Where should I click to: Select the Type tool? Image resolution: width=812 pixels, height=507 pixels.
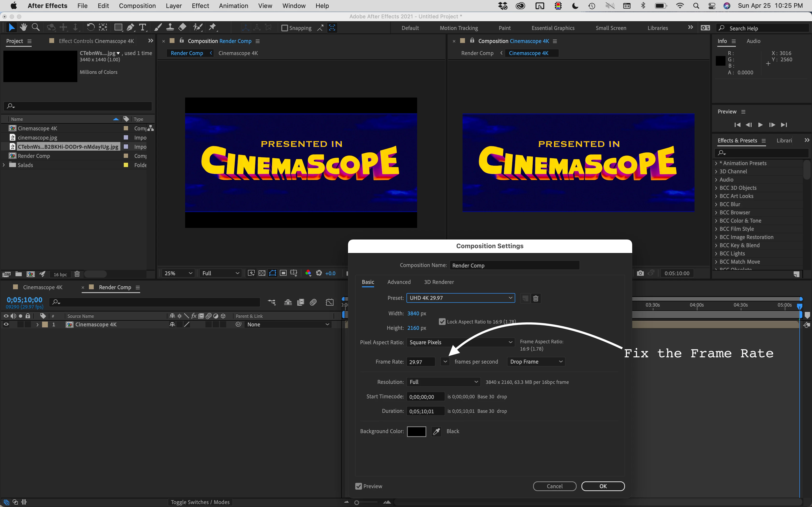(143, 28)
